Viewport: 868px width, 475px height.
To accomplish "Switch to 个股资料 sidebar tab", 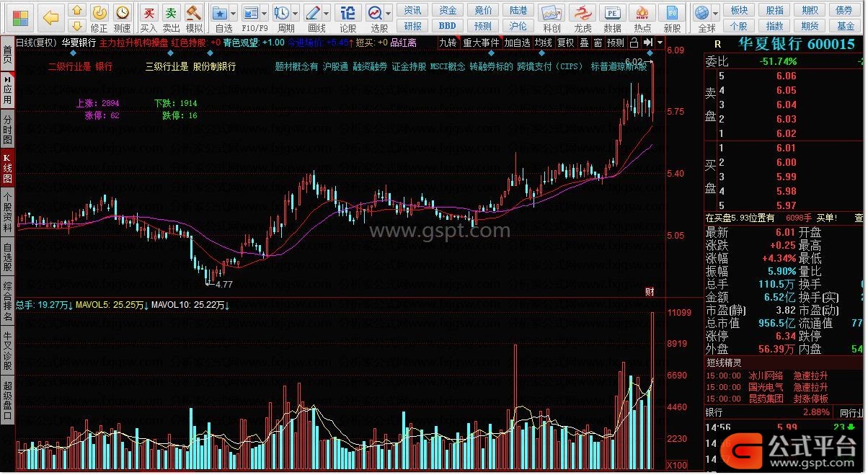I will pos(7,211).
